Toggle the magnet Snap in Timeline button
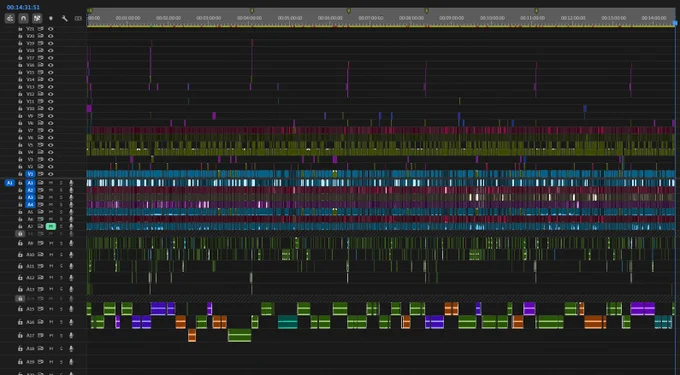Viewport: 680px width, 375px height. coord(23,18)
